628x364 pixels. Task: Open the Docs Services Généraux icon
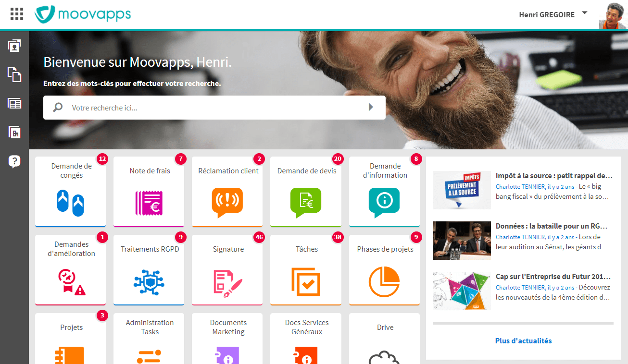[306, 355]
